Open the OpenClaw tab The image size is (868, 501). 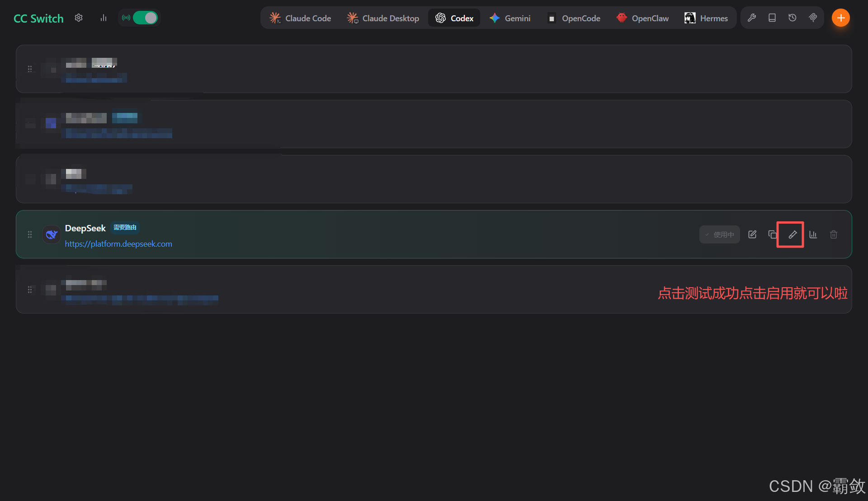(642, 18)
